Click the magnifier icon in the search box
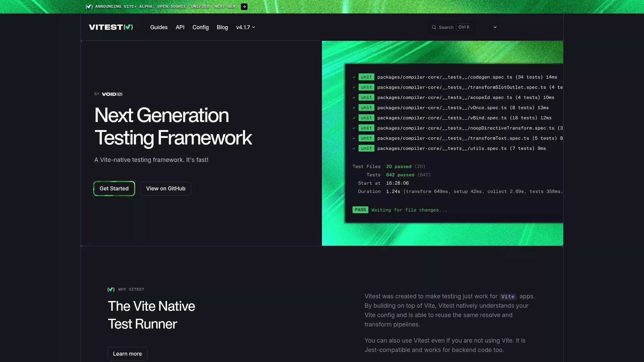Screen dimensions: 644x362 (434, 27)
